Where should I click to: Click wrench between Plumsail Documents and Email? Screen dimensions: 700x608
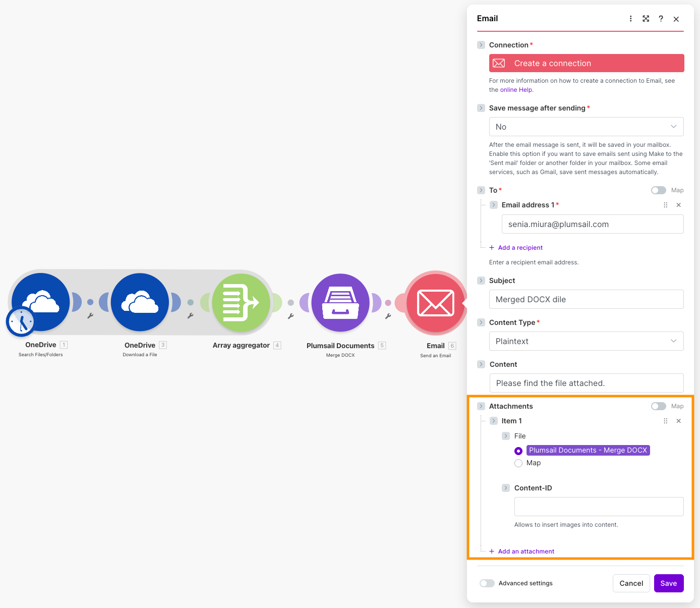pos(388,316)
